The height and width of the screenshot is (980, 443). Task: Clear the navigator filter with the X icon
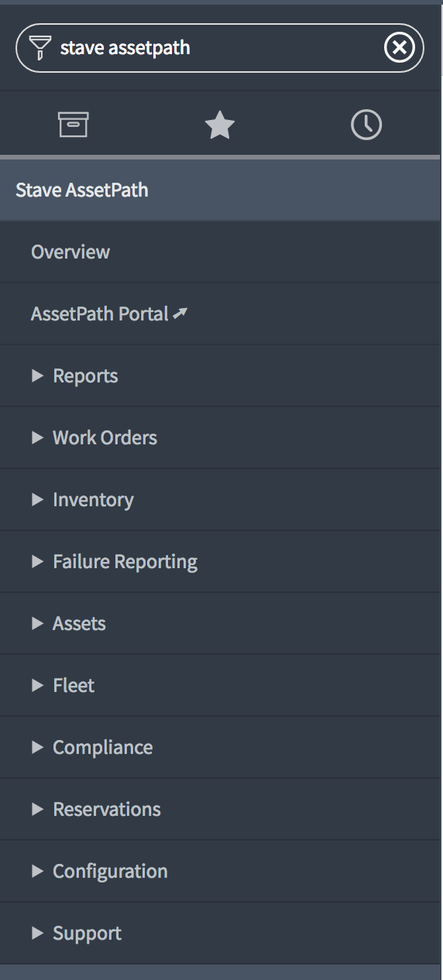pos(399,48)
